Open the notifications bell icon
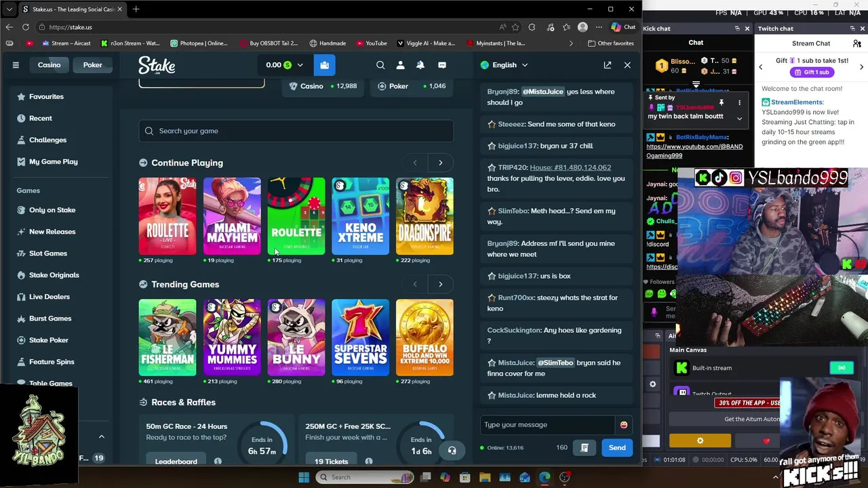Viewport: 868px width, 488px height. [420, 65]
